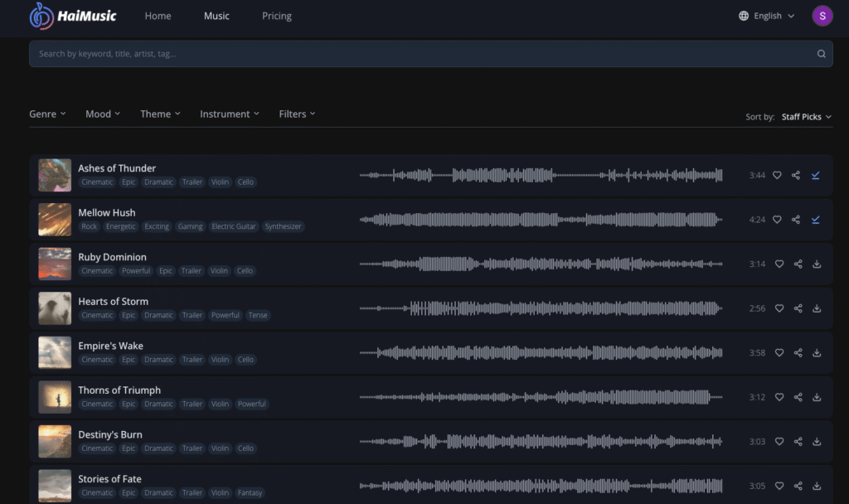Share the Thorns of Triumph track
This screenshot has height=504, width=849.
(x=798, y=397)
